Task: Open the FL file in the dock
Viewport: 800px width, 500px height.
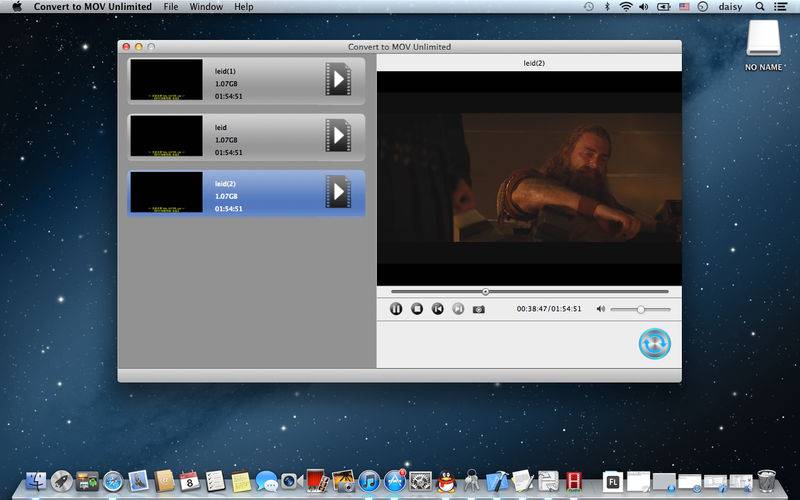Action: coord(613,481)
